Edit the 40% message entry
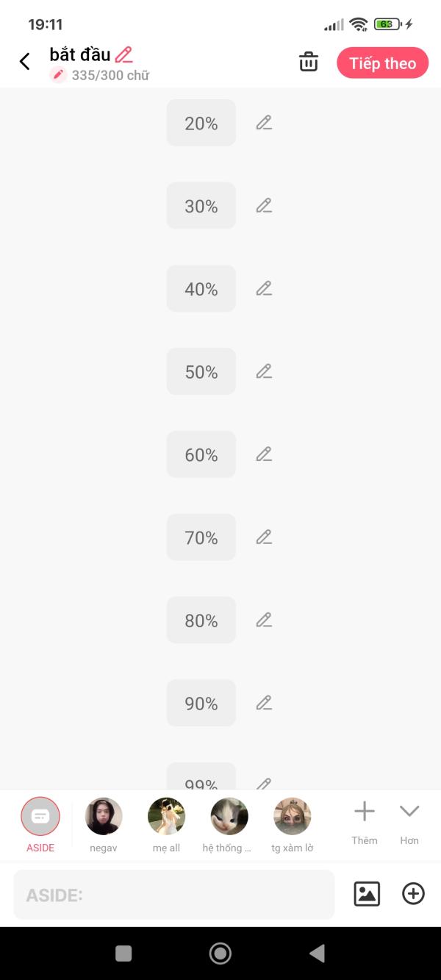 [x=264, y=289]
